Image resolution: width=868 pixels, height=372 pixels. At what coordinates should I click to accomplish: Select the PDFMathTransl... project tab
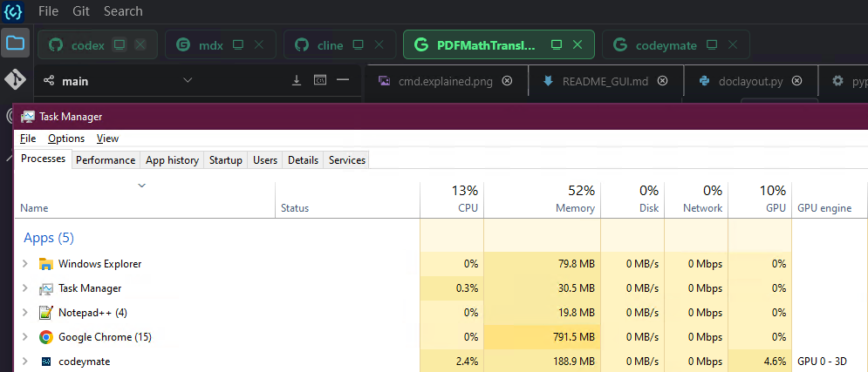point(499,44)
